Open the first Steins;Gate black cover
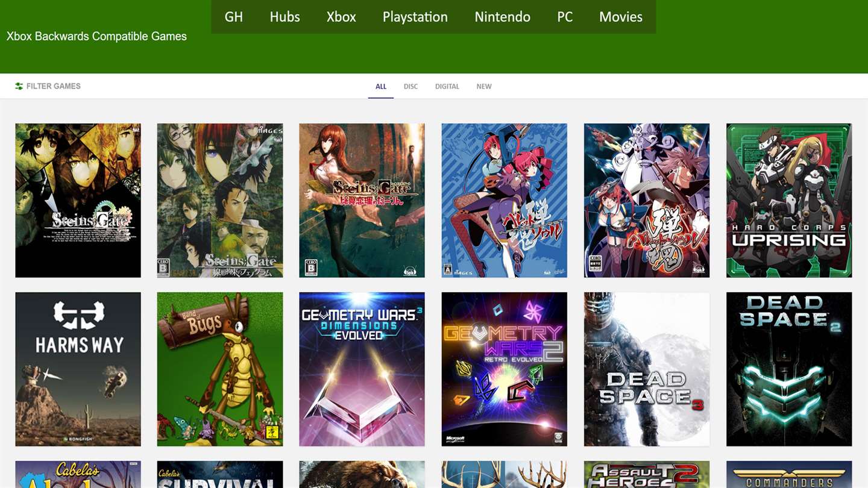Viewport: 868px width, 488px height. tap(78, 201)
